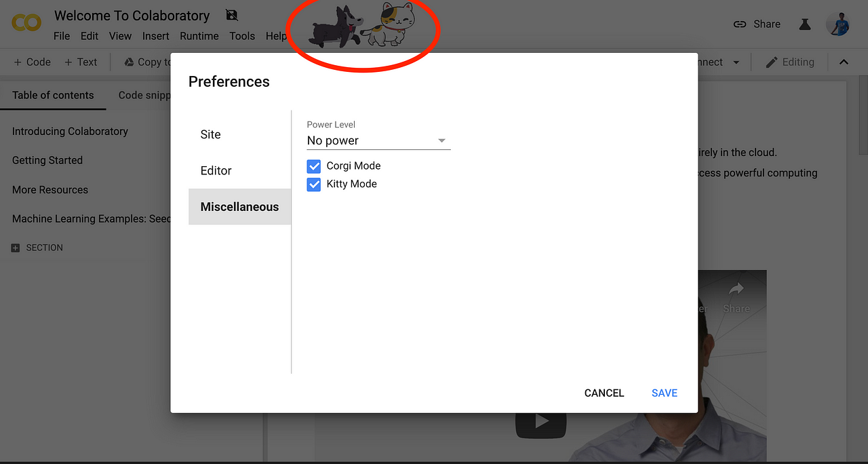Click the Welcome To Colaboratory title
The width and height of the screenshot is (868, 464).
coord(132,16)
